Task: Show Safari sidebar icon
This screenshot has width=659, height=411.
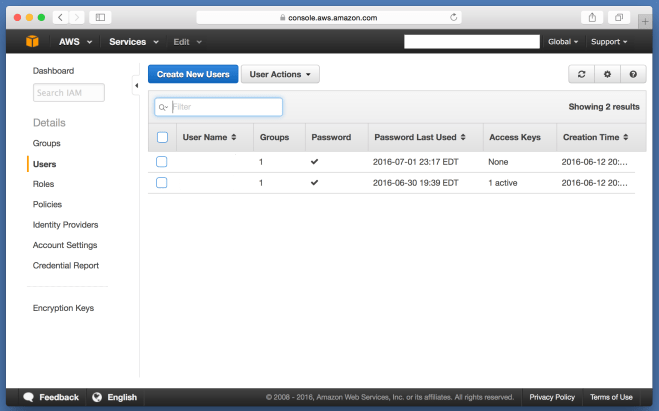Action: pos(99,18)
